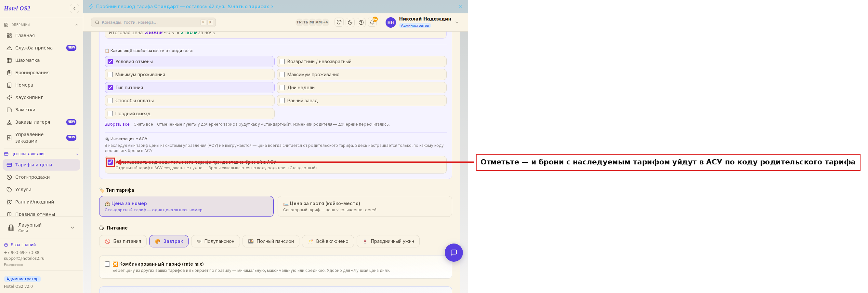Click the search magnifier icon
The width and height of the screenshot is (868, 293).
(x=97, y=22)
